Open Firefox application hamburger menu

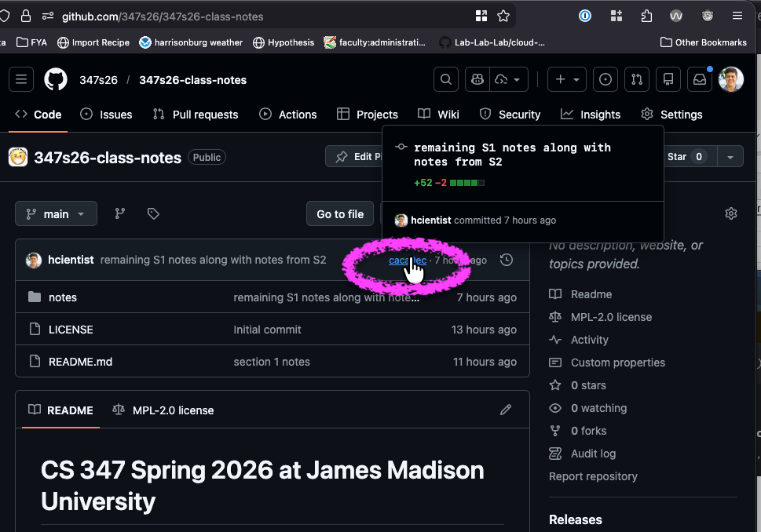point(737,16)
